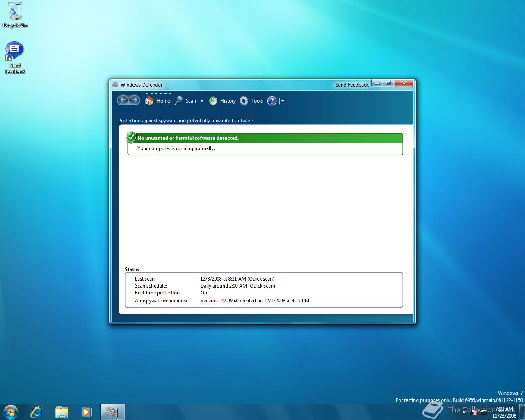This screenshot has height=420, width=525.
Task: Expand the Help options dropdown arrow
Action: [283, 101]
